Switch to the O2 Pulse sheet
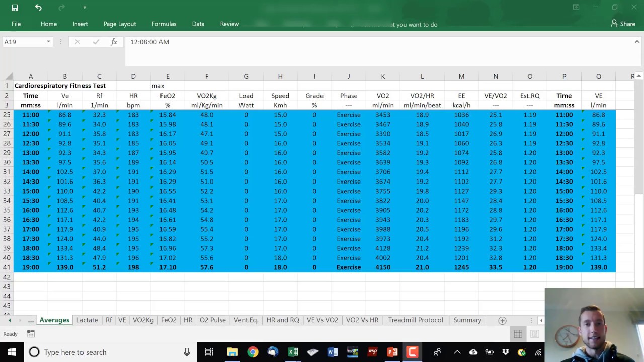The height and width of the screenshot is (362, 644). [212, 320]
